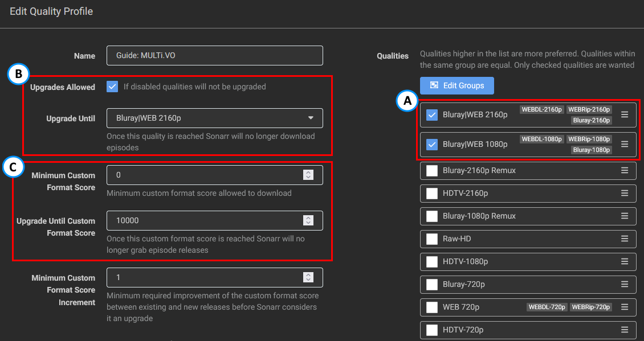Check the HDTV-720p quality box
Viewport: 644px width, 341px height.
tap(432, 330)
